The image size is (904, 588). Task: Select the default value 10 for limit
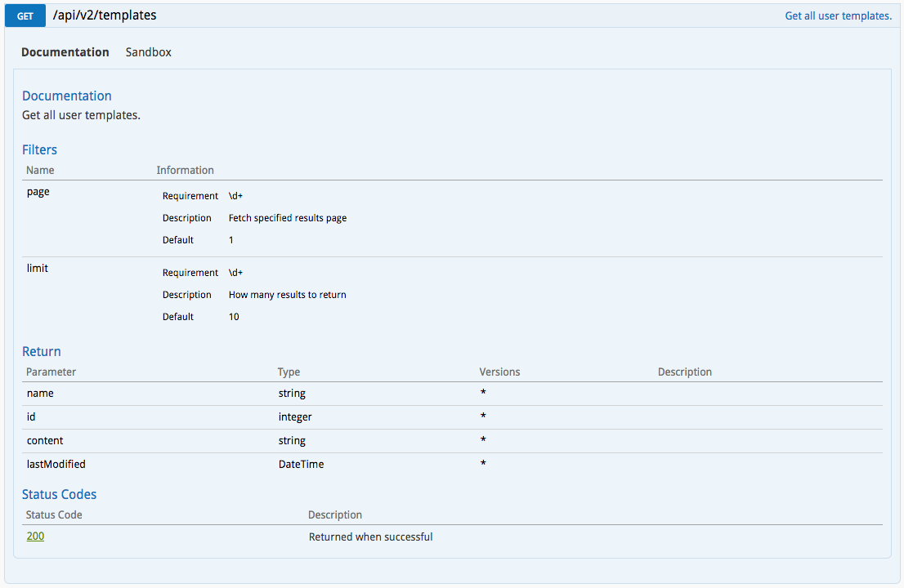(x=234, y=317)
